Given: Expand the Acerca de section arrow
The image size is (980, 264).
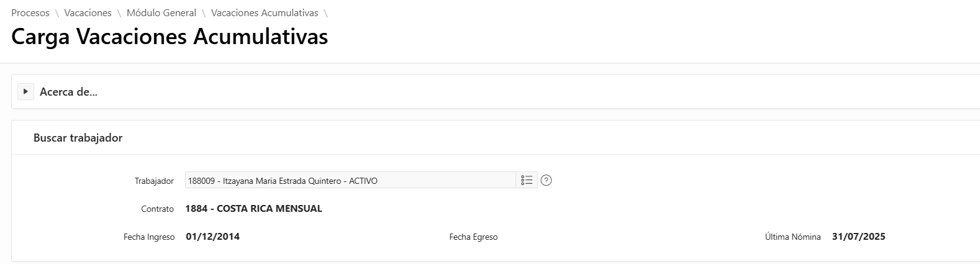Looking at the screenshot, I should point(25,92).
